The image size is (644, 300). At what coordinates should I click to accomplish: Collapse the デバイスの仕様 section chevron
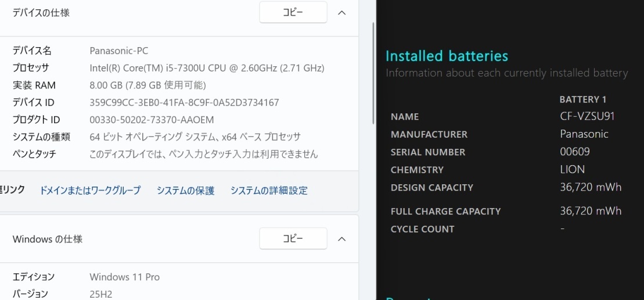coord(342,12)
